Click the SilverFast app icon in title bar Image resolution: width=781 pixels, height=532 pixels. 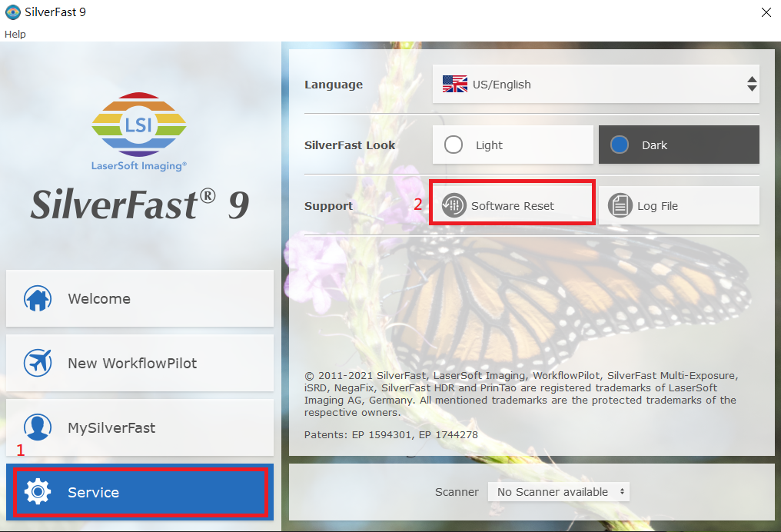(12, 12)
